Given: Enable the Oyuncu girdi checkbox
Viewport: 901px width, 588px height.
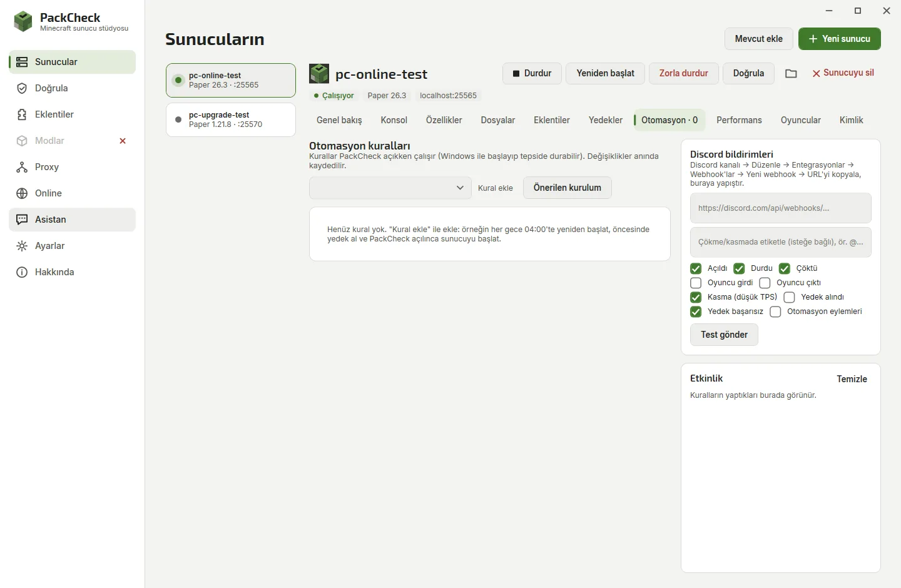Looking at the screenshot, I should tap(696, 283).
